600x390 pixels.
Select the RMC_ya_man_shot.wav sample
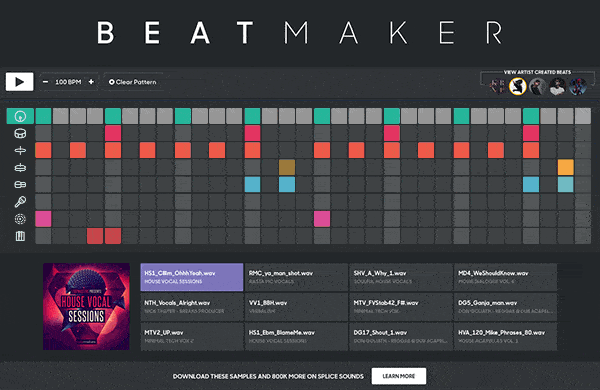(297, 277)
